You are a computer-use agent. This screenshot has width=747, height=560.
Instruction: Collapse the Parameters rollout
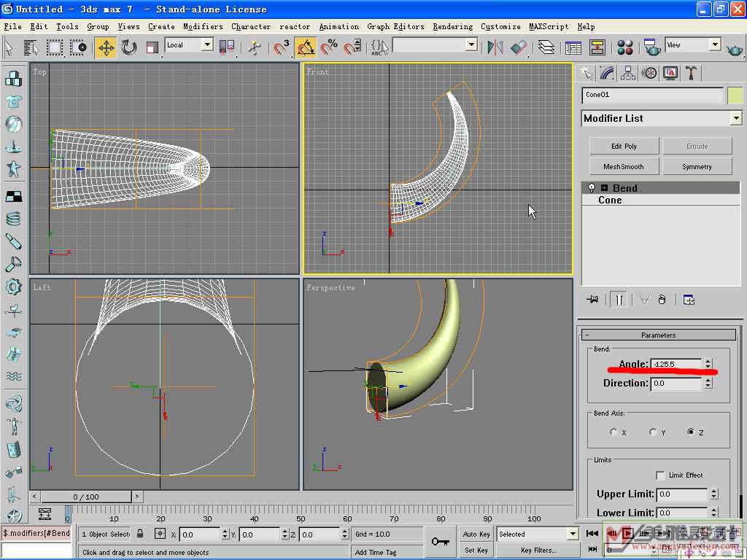coord(659,335)
